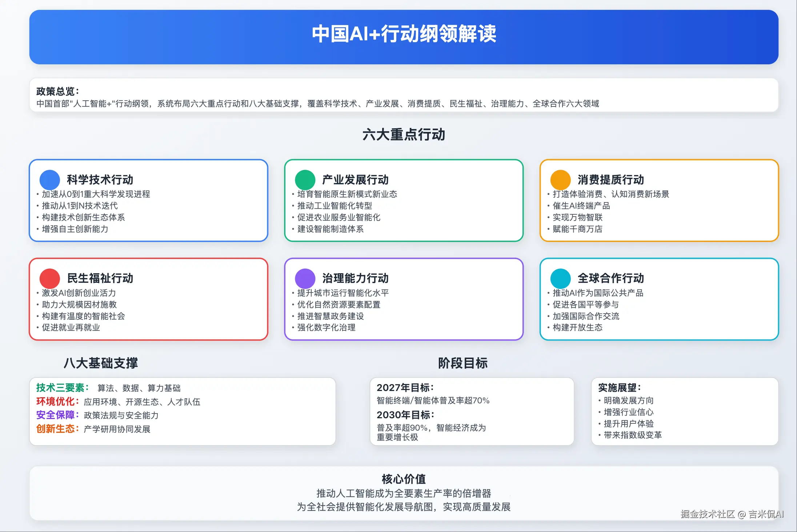Select the 中国AI+行动纲领解读 title banner
Screen dimensions: 797x532
click(404, 34)
